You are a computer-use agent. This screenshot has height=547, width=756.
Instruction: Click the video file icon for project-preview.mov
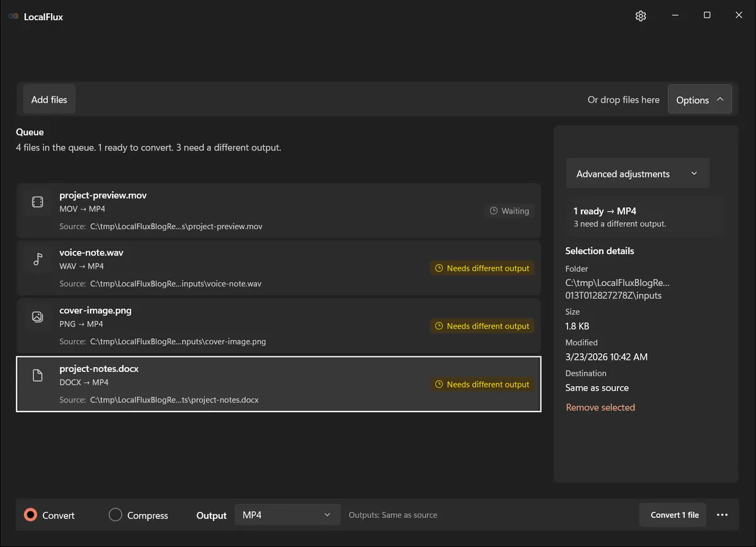(x=37, y=201)
